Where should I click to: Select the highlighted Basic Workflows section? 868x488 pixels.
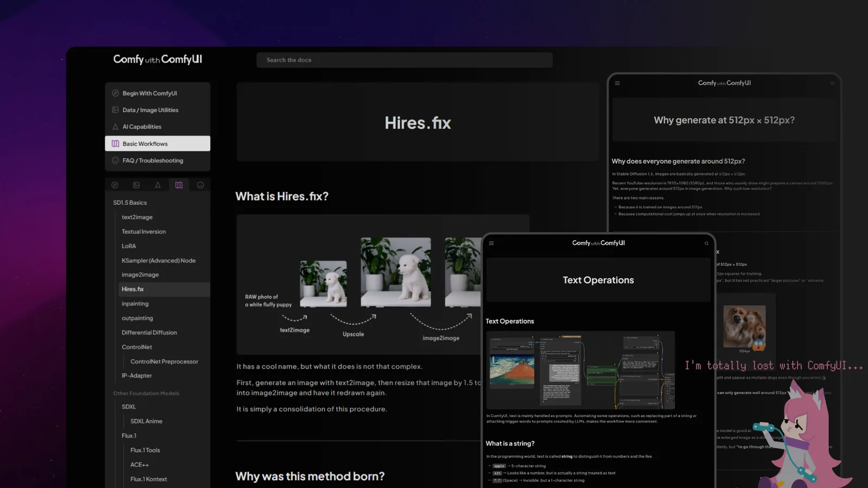(x=157, y=144)
